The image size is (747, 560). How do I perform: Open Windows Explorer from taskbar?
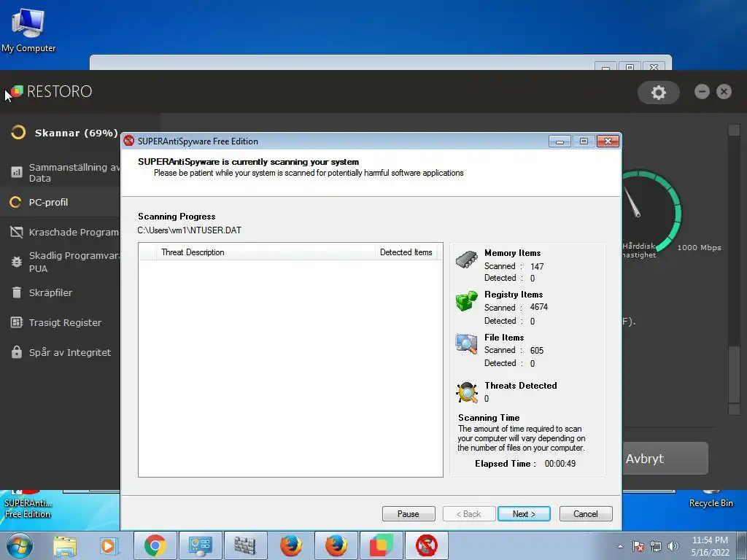click(x=65, y=545)
